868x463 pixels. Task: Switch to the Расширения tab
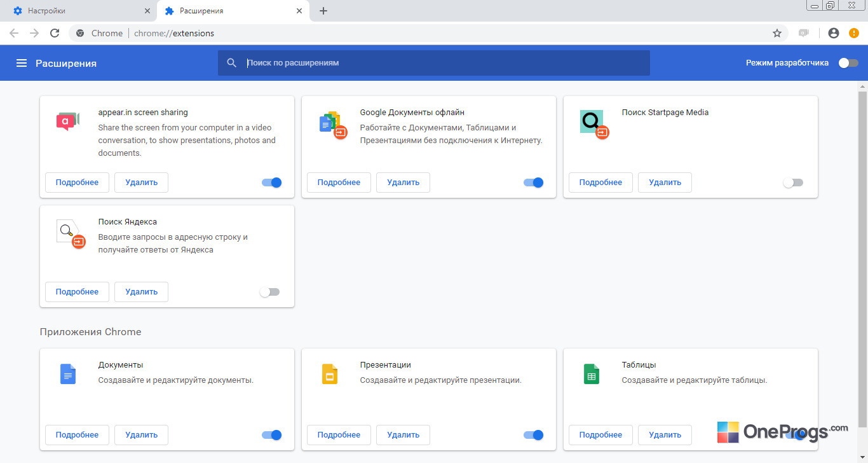[x=232, y=11]
